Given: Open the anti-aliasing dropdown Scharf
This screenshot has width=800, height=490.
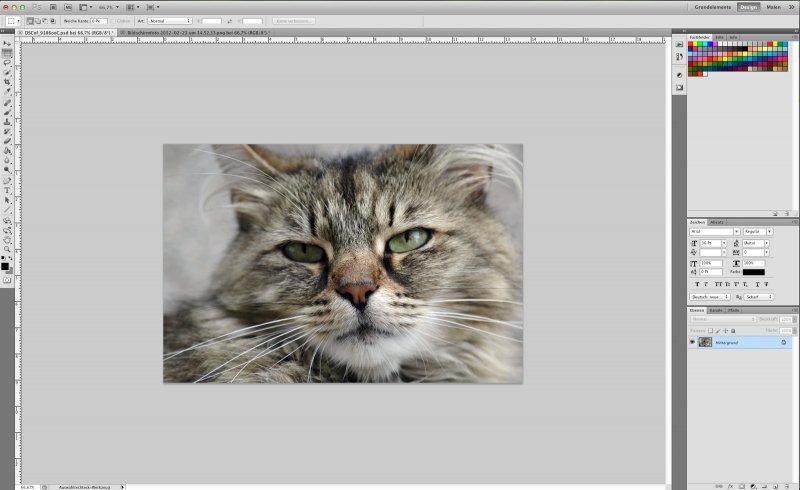Looking at the screenshot, I should (x=759, y=297).
